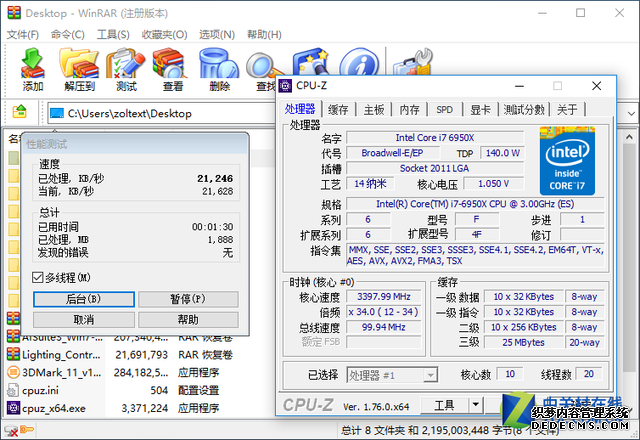Click the Broadwell-E/EP code name field
Image resolution: width=640 pixels, height=440 pixels.
pos(393,153)
